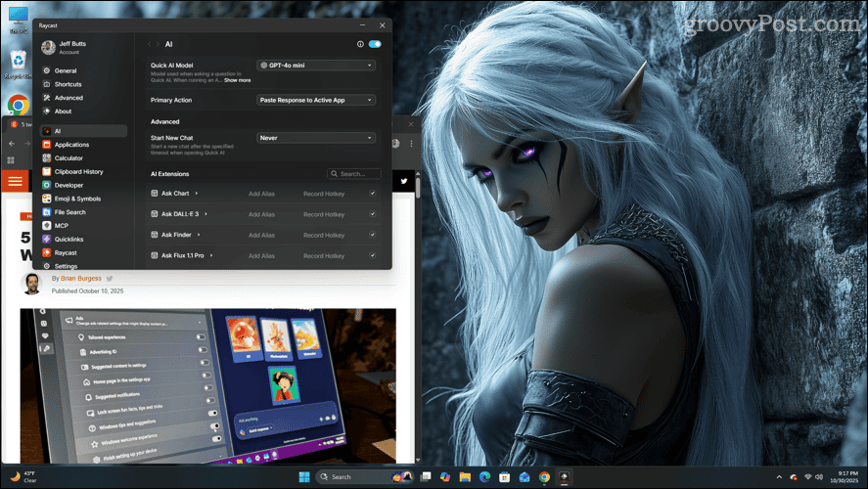868x489 pixels.
Task: Open Brian Burgess author link
Action: click(x=81, y=279)
